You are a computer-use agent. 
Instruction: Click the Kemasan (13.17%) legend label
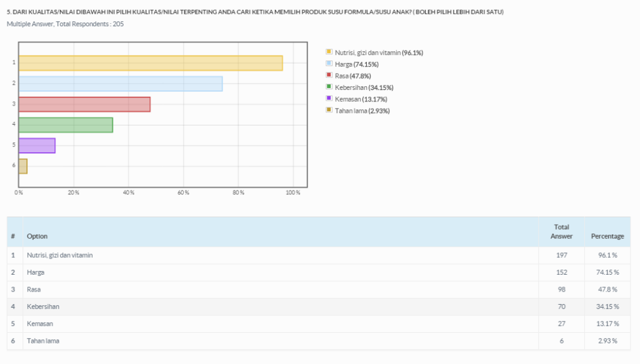(361, 99)
